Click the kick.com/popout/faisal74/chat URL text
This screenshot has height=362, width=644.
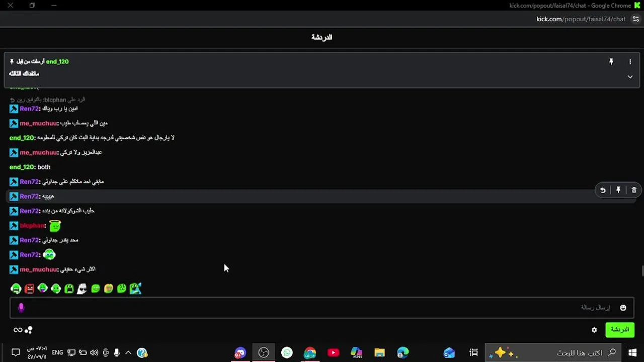(x=581, y=19)
